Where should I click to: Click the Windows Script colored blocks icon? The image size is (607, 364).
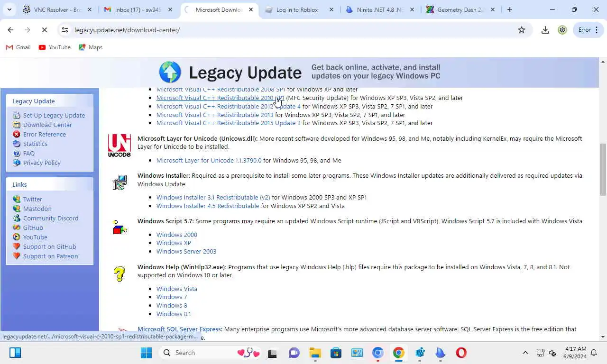120,228
